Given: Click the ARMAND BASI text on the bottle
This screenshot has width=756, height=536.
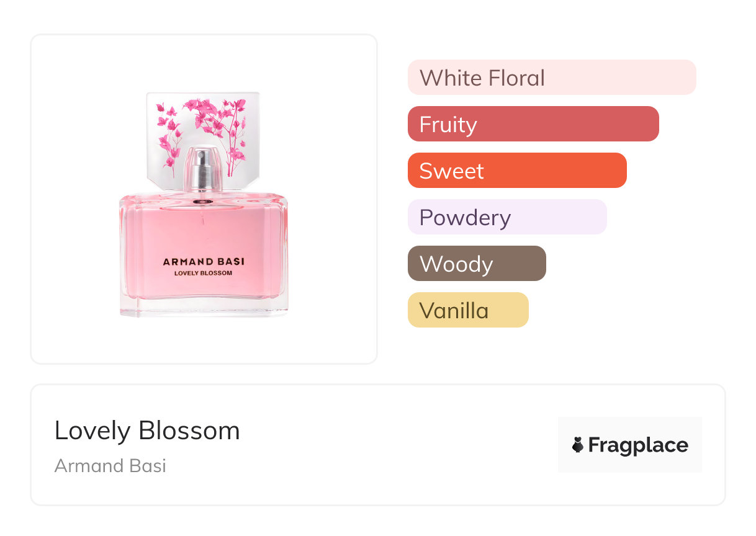Looking at the screenshot, I should pyautogui.click(x=204, y=262).
